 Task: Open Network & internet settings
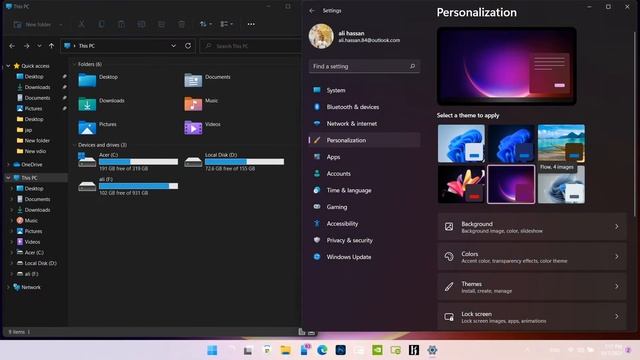pyautogui.click(x=364, y=124)
